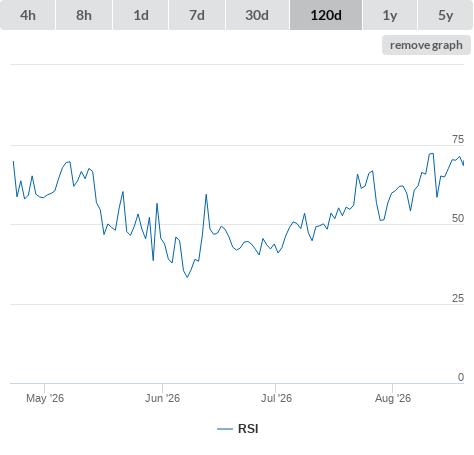474x455 pixels.
Task: Show the 1y time range
Action: (x=390, y=15)
